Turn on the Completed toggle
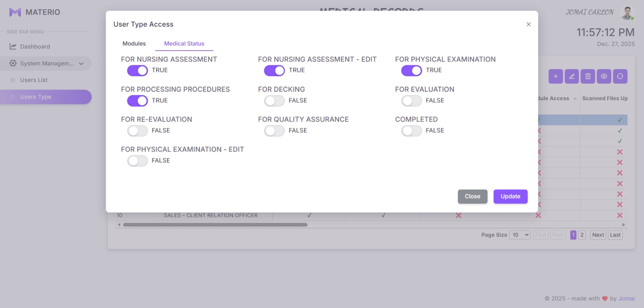This screenshot has width=644, height=308. coord(411,131)
